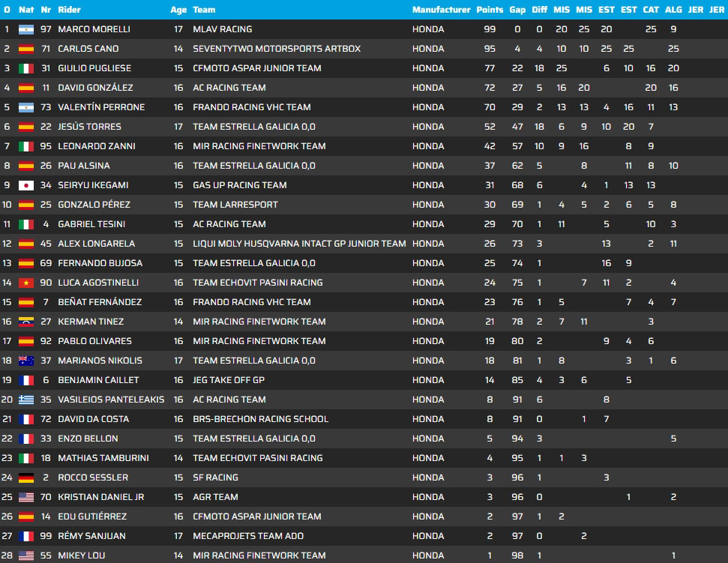Click the CAT round column header
Image resolution: width=728 pixels, height=563 pixels.
(651, 10)
